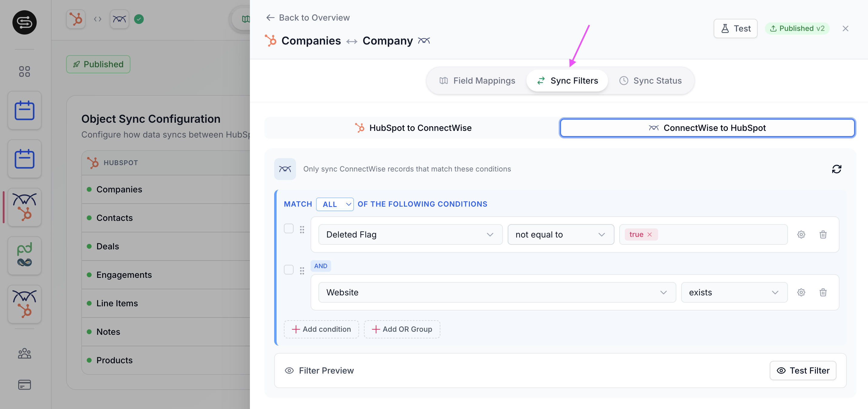Open the team members icon in sidebar
This screenshot has width=868, height=409.
(25, 354)
